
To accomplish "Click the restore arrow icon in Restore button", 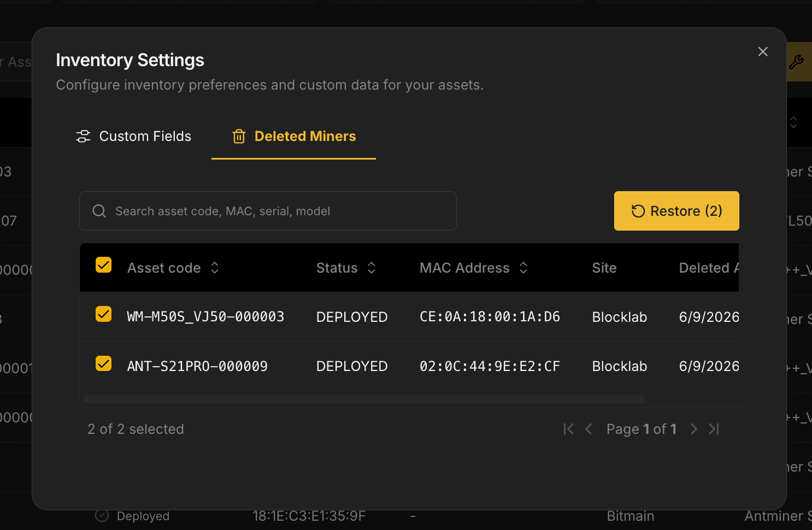I will (x=638, y=211).
